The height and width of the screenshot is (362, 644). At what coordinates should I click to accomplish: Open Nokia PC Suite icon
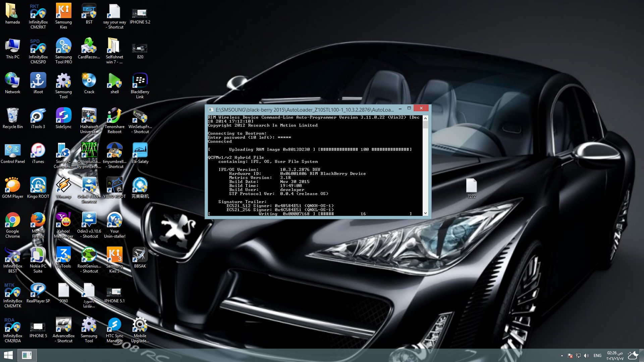tap(38, 260)
